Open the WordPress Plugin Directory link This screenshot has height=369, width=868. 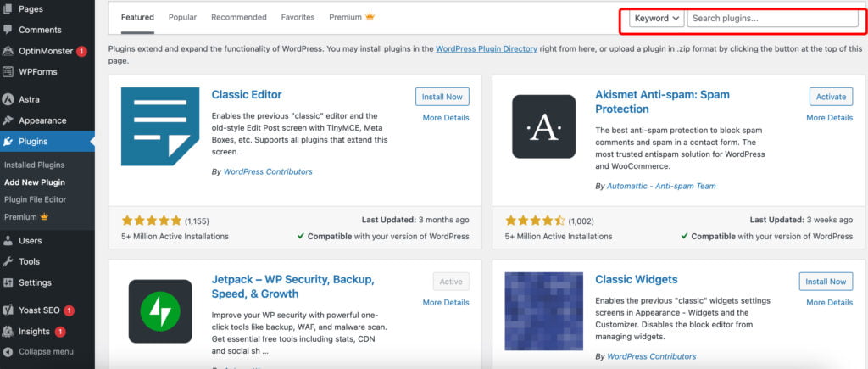click(487, 48)
